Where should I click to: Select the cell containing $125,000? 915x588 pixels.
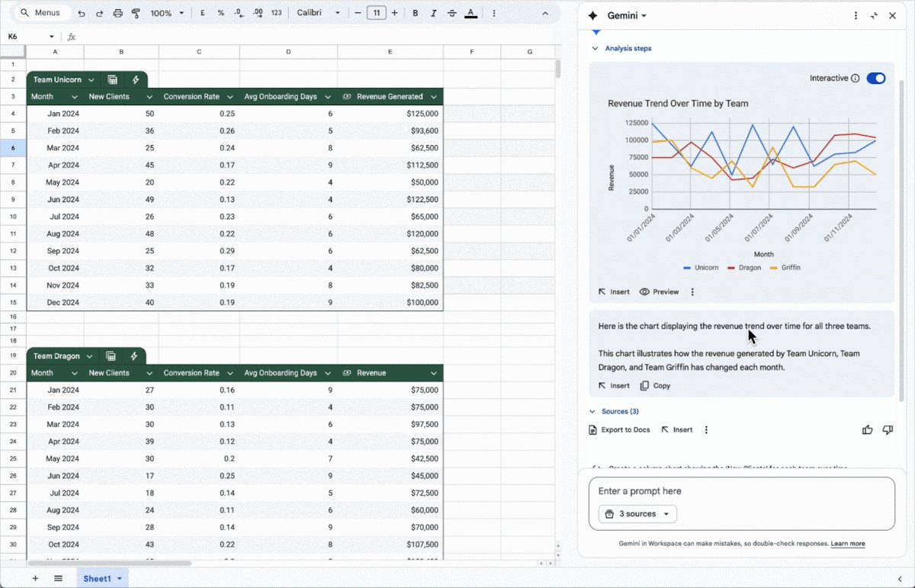[390, 114]
